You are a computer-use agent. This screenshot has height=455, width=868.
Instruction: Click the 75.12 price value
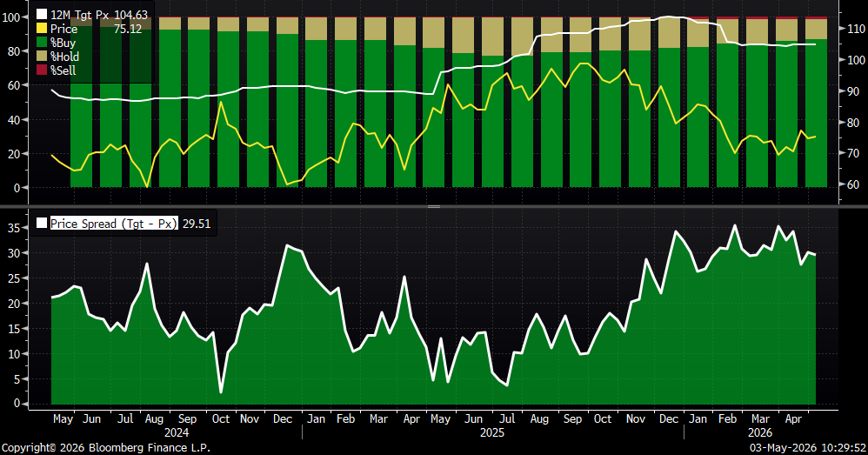[x=127, y=29]
